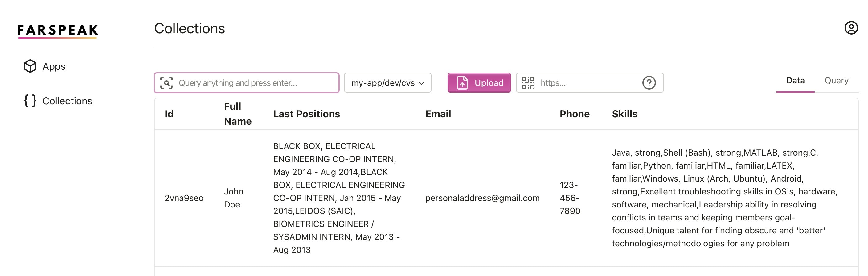
Task: Click the dropdown chevron arrow
Action: pyautogui.click(x=421, y=83)
